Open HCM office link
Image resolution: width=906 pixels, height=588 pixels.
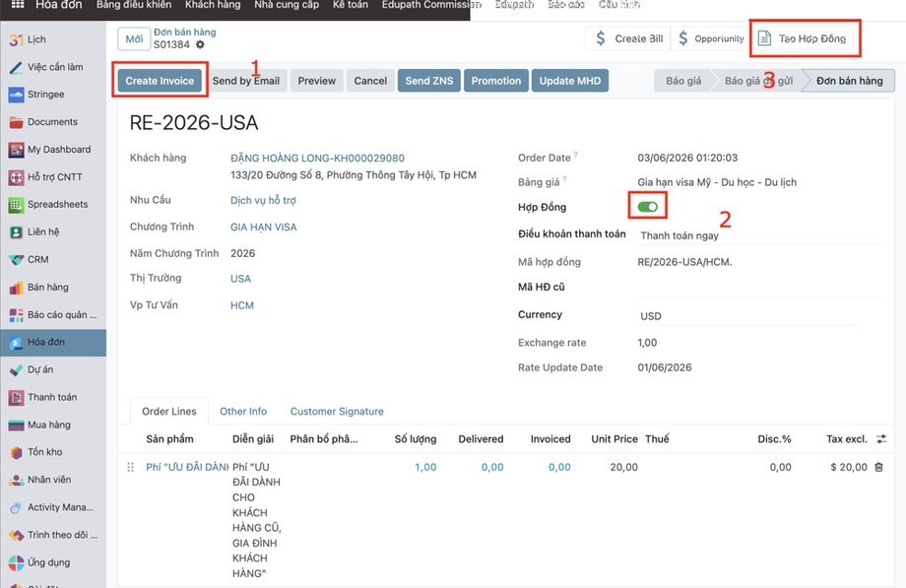click(242, 305)
